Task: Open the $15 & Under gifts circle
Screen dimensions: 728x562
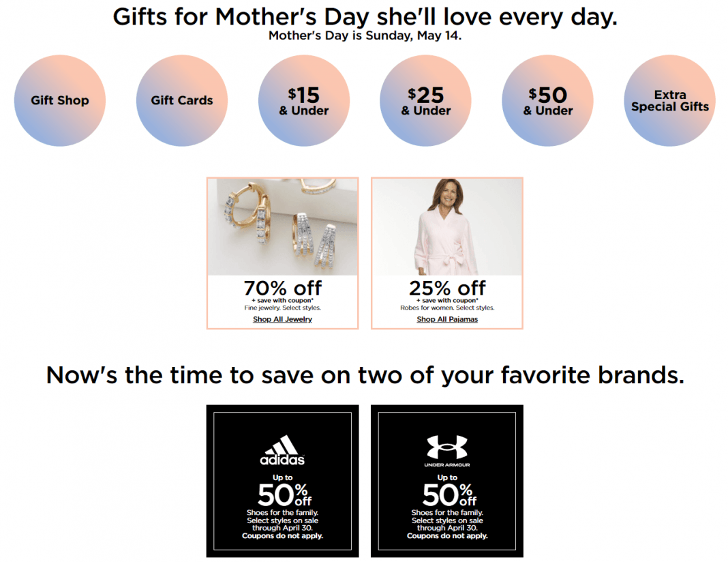Action: coord(304,100)
